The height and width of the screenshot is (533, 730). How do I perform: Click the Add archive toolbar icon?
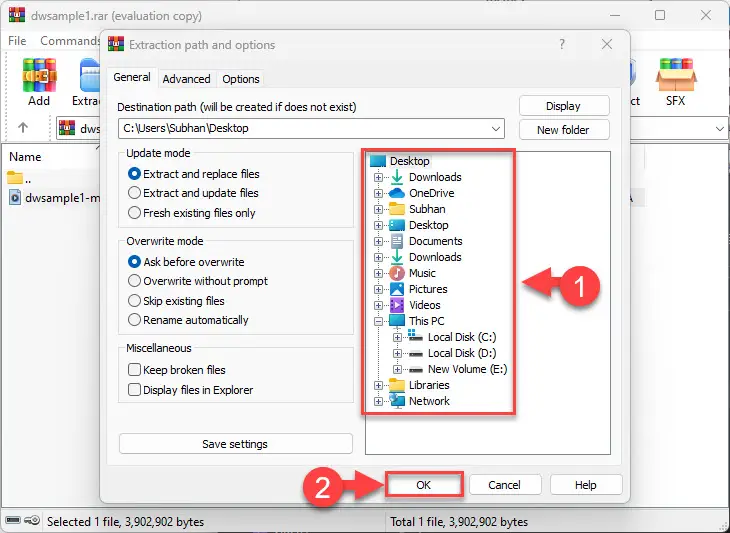(39, 75)
